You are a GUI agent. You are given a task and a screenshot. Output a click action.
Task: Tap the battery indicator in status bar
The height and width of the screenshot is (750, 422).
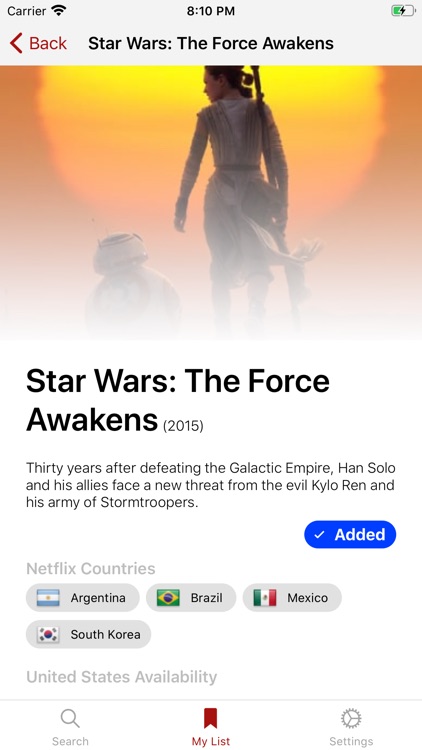point(402,11)
